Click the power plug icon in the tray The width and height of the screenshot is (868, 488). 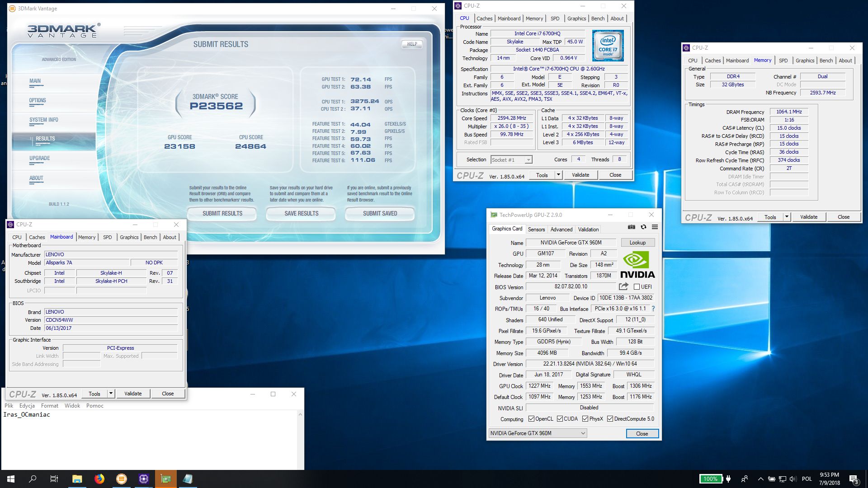728,479
